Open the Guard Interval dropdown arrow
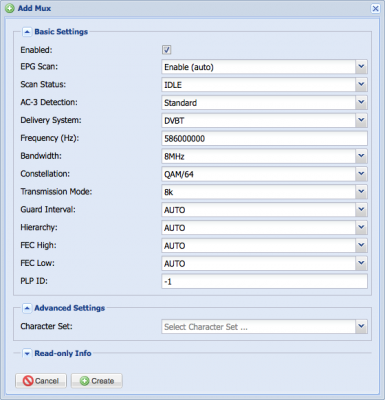Image resolution: width=385 pixels, height=400 pixels. tap(361, 210)
